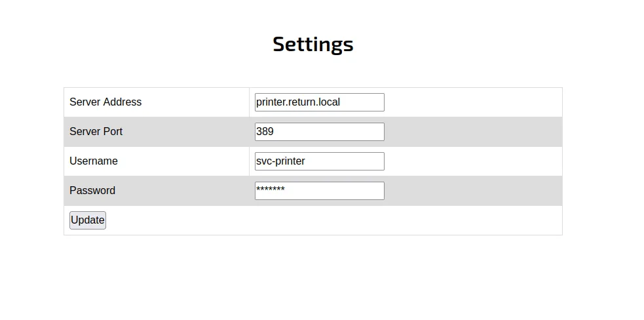Click gray area right of Password field
The width and height of the screenshot is (644, 320).
pos(472,191)
